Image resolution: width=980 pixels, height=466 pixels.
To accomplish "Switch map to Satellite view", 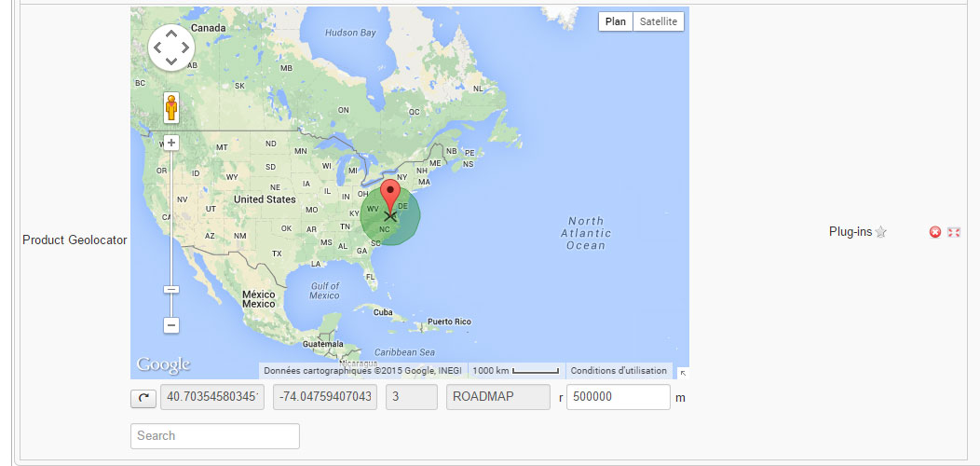I will [659, 21].
